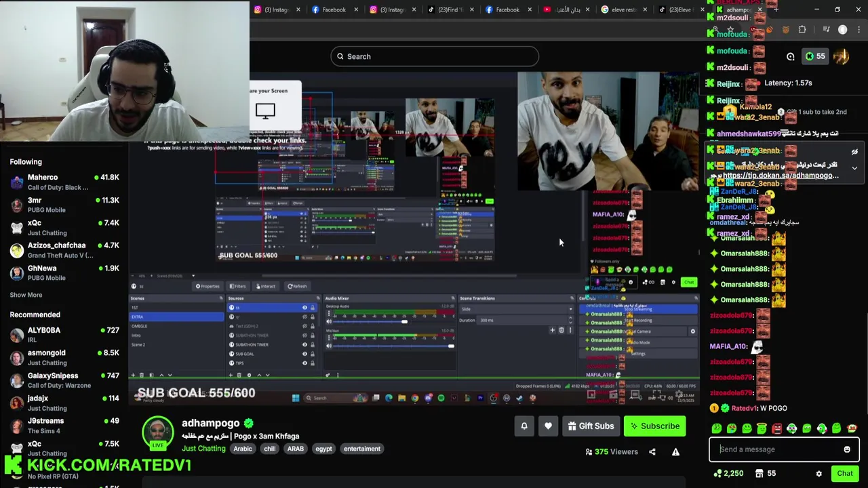Click the adhampogo live avatar
868x488 pixels.
[x=157, y=433]
